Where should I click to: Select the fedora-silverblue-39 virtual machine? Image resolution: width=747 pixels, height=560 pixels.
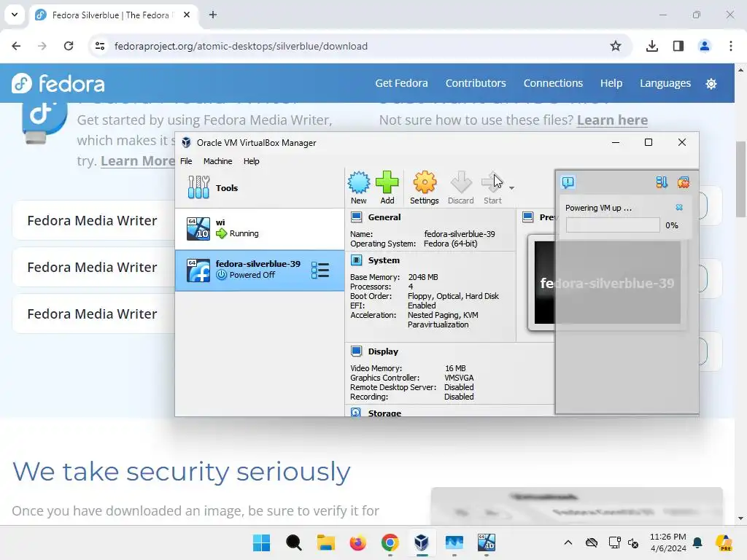pos(260,270)
